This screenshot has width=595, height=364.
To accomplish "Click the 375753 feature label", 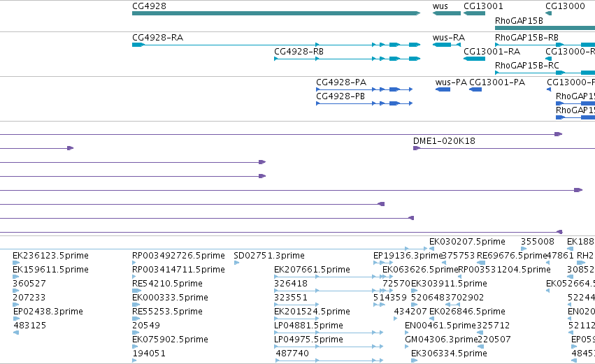I will click(x=459, y=256).
